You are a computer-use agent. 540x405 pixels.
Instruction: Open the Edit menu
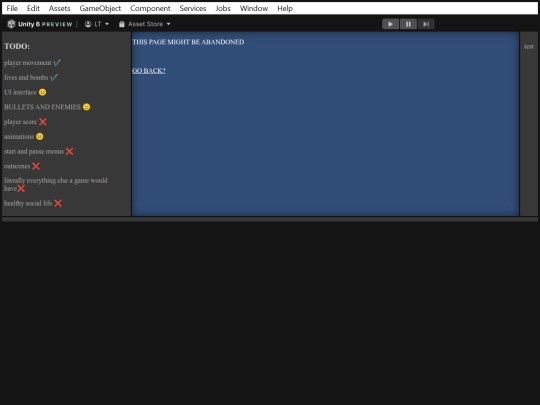pyautogui.click(x=33, y=8)
